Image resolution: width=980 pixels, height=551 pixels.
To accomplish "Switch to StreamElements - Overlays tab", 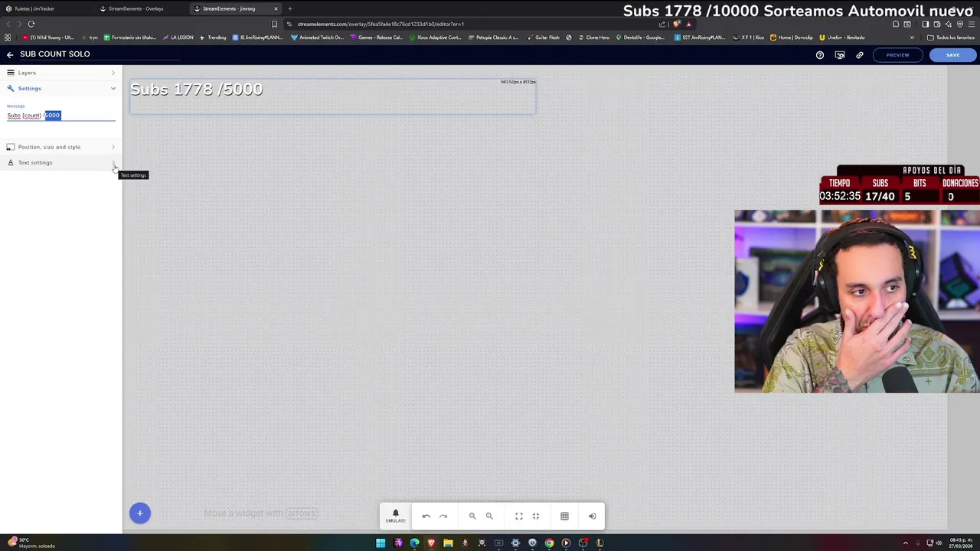I will pyautogui.click(x=142, y=9).
